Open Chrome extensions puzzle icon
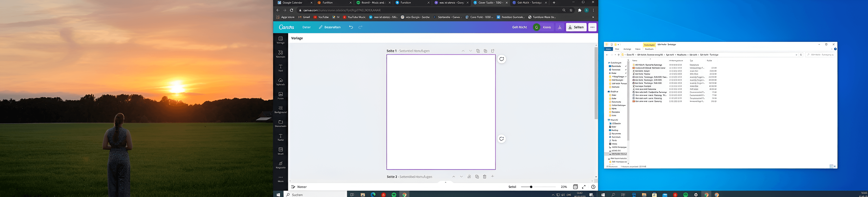Image resolution: width=868 pixels, height=197 pixels. click(580, 10)
